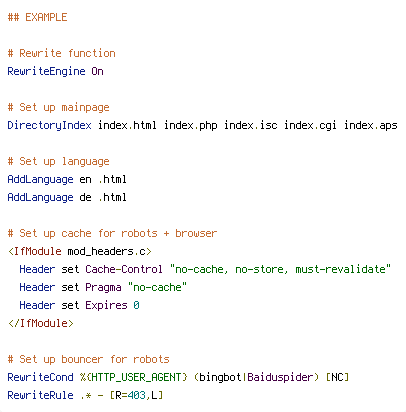Click the '# Set up language' comment
406x412 pixels.
coord(58,162)
